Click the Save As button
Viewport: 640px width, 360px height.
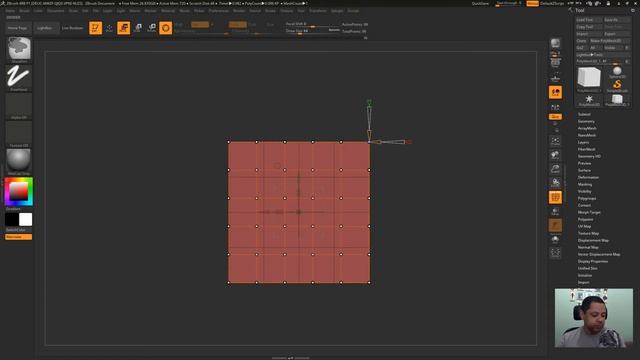[616, 20]
